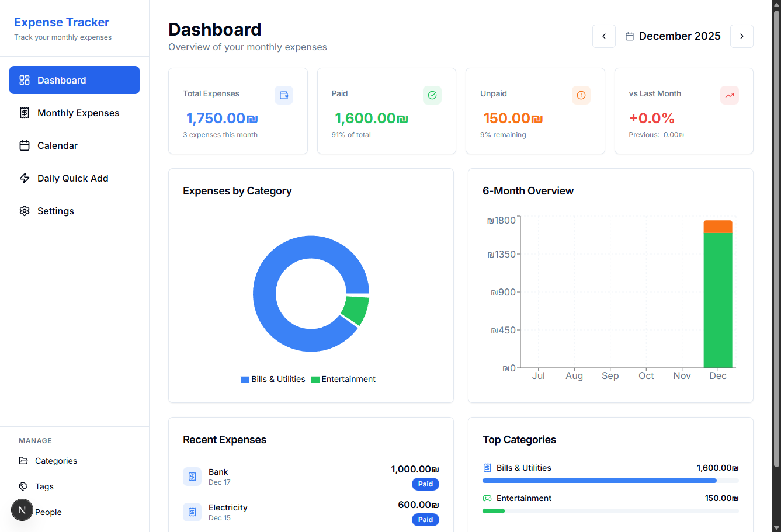Click the wallet icon in Total Expenses card
Image resolution: width=781 pixels, height=532 pixels.
(x=284, y=95)
